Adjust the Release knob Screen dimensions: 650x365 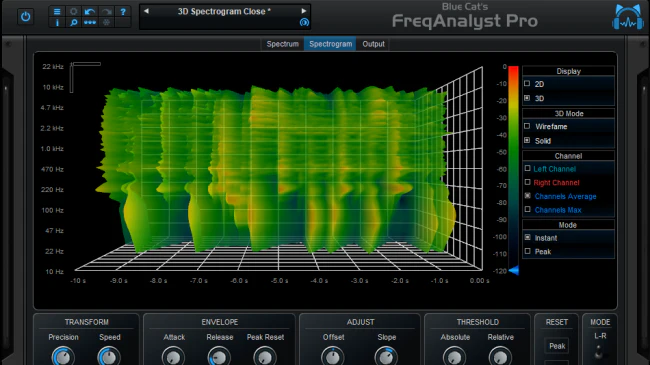[219, 357]
